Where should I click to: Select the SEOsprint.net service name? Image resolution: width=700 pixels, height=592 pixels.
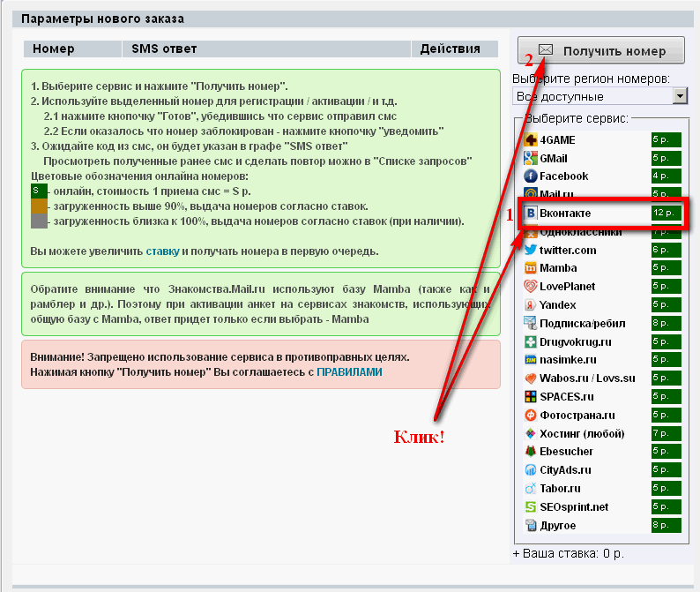[574, 507]
